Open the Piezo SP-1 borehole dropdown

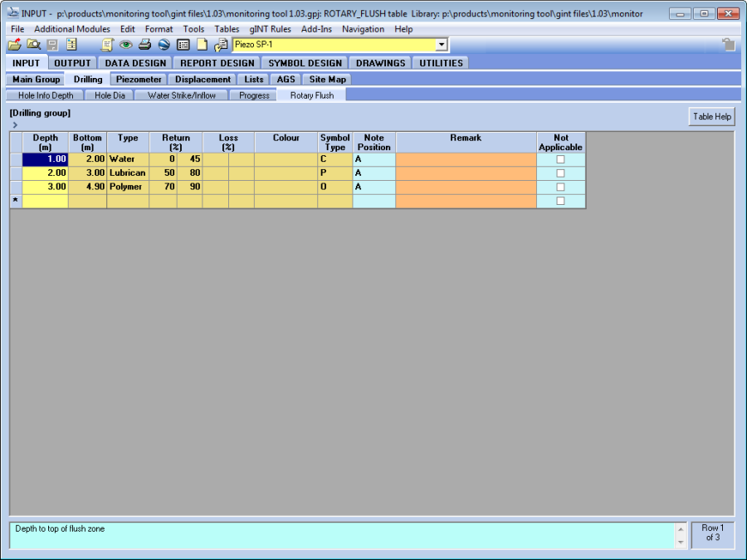coord(441,45)
